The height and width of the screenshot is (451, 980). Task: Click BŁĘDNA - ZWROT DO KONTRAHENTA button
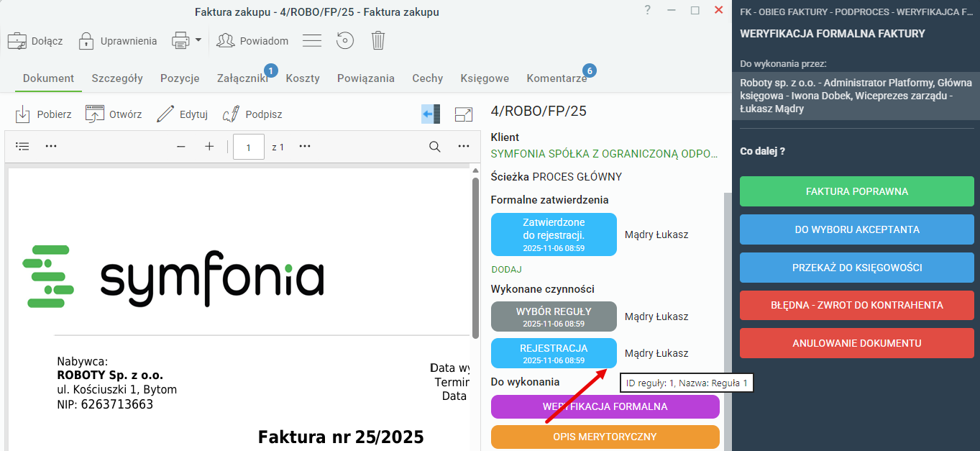click(x=857, y=305)
